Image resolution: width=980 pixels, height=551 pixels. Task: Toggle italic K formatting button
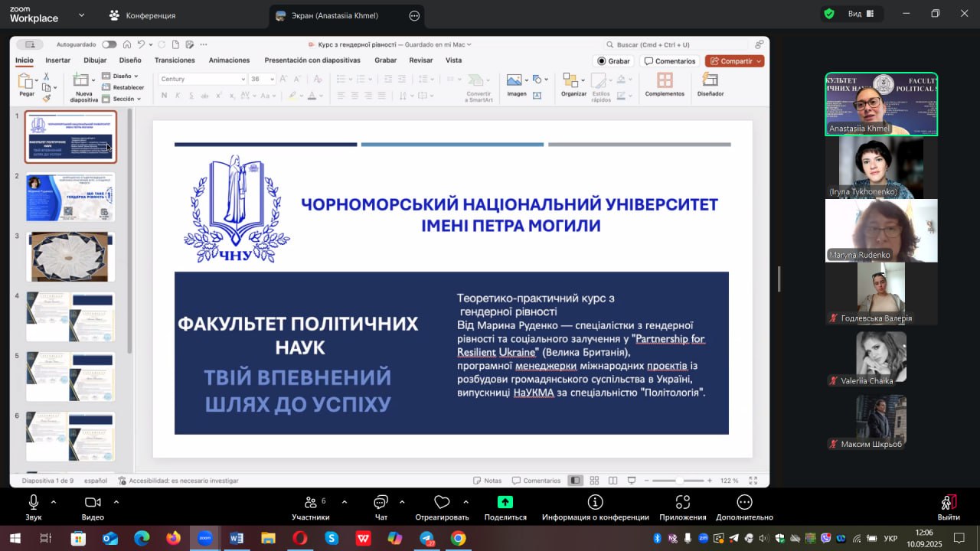pyautogui.click(x=178, y=96)
